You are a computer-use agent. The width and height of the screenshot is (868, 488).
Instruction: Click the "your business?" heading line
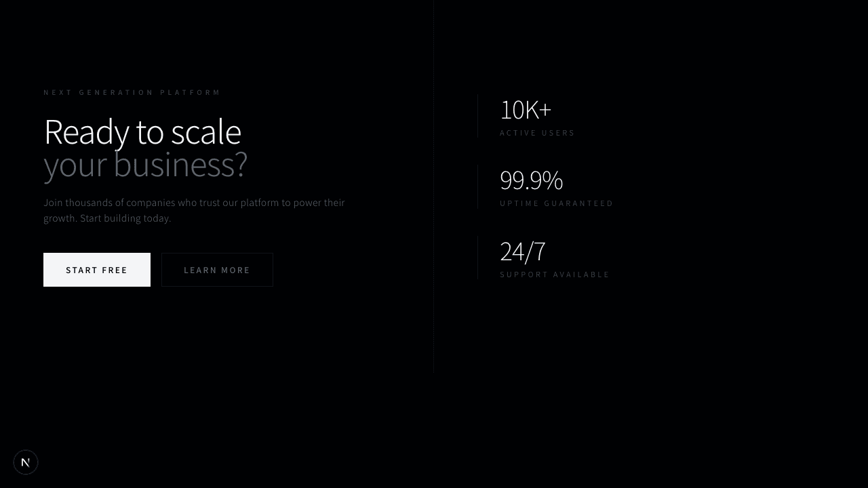145,165
